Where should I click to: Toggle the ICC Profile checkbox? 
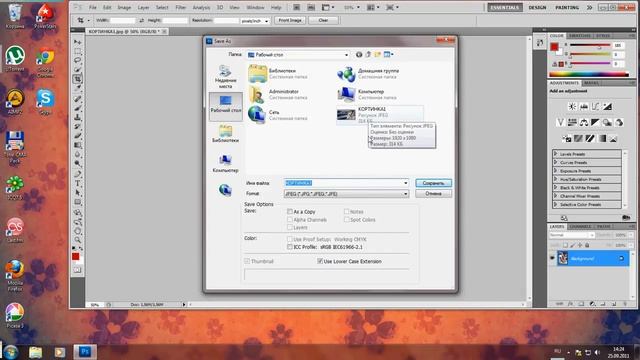click(x=290, y=247)
